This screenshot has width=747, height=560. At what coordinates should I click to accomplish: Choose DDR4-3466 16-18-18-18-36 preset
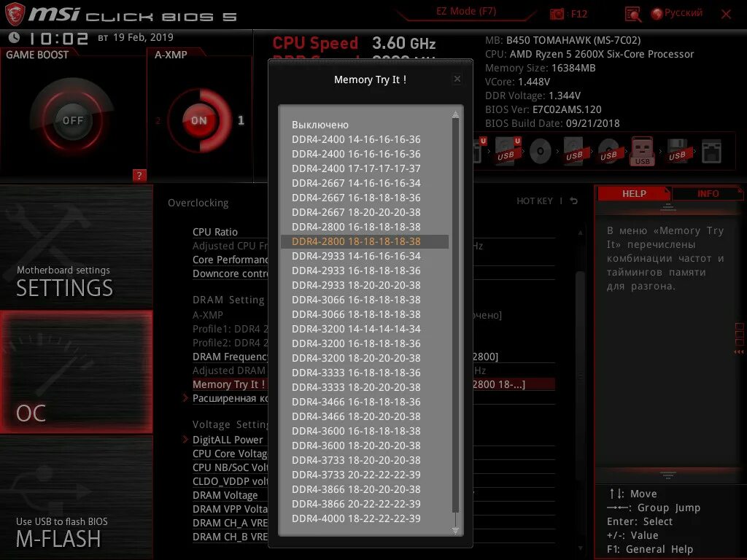point(356,402)
